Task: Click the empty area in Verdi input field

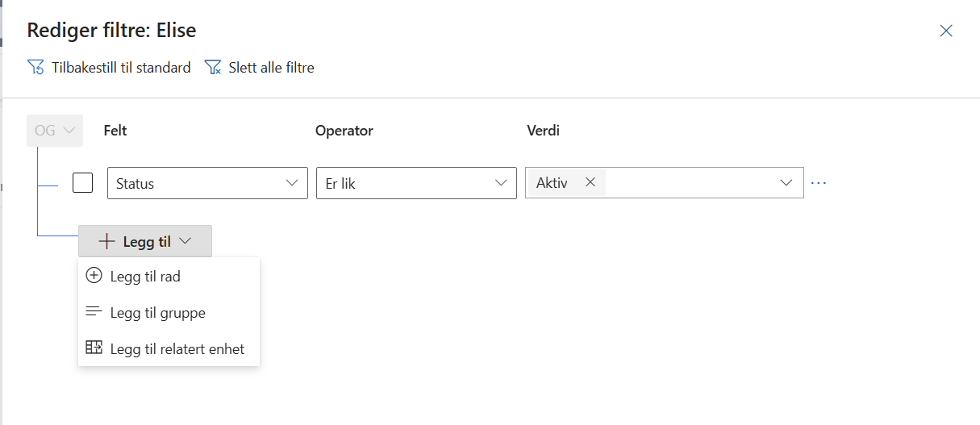Action: point(690,183)
